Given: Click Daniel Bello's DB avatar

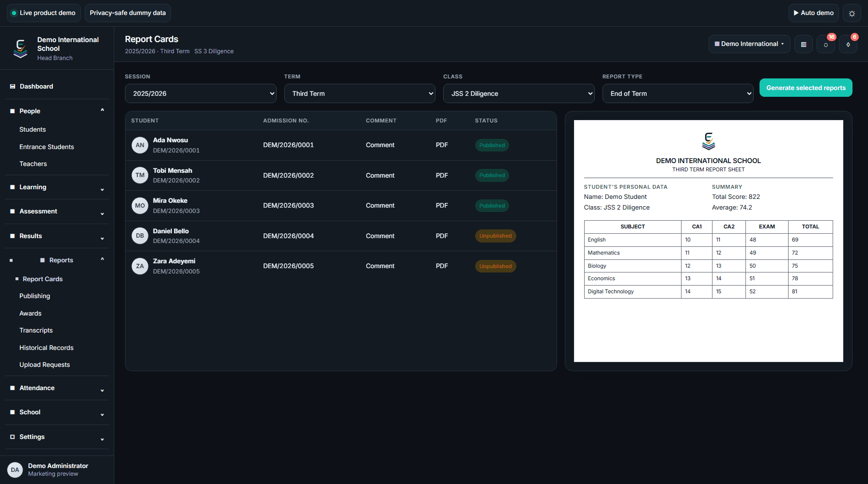Looking at the screenshot, I should click(140, 236).
